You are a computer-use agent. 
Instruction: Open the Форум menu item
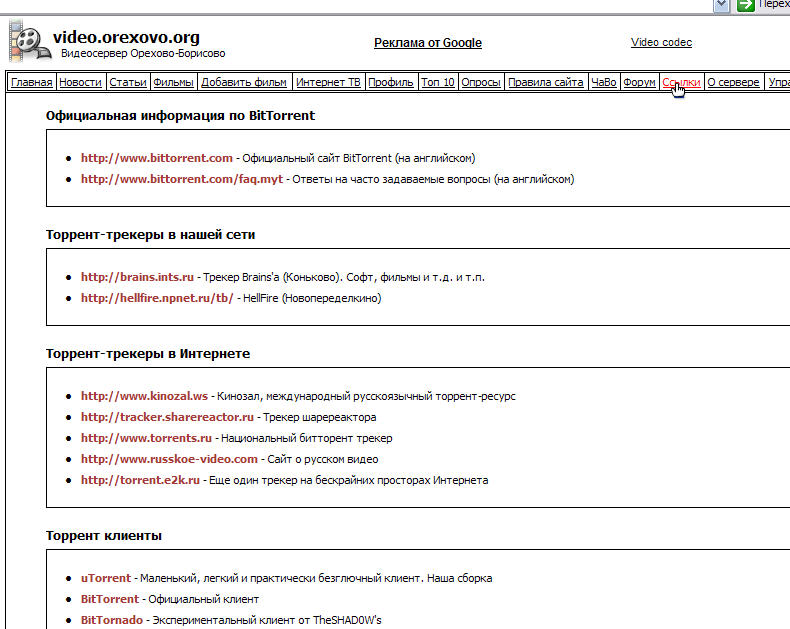pyautogui.click(x=639, y=82)
